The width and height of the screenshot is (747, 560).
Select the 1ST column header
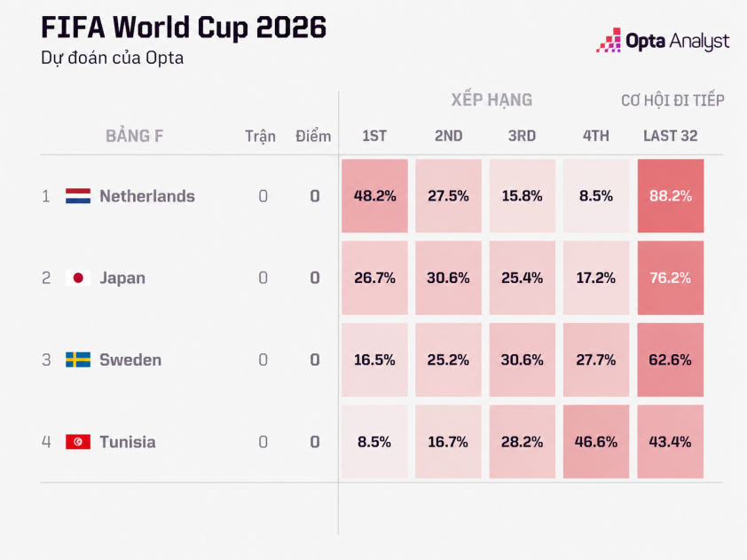(374, 136)
